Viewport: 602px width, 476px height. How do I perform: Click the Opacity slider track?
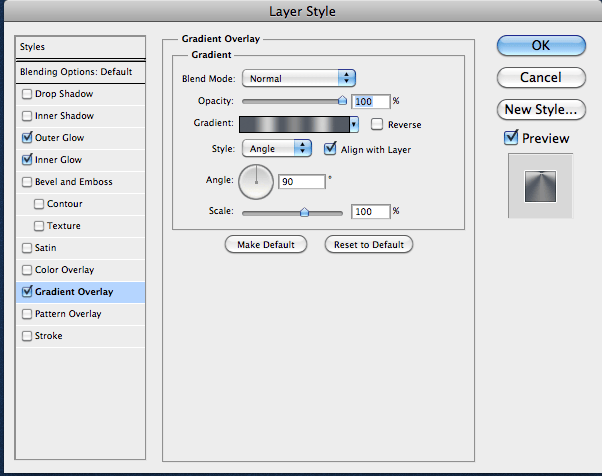[292, 101]
